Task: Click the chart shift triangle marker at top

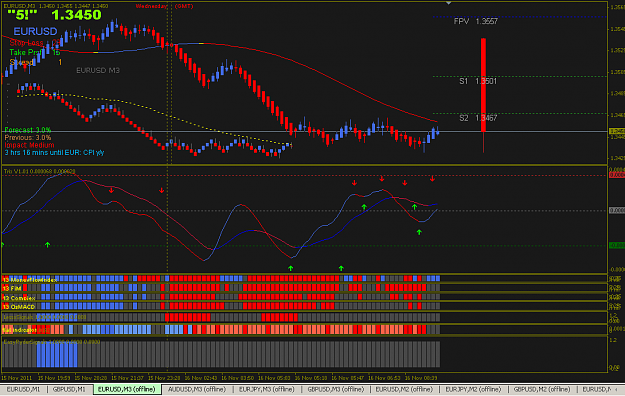Action: 448,3
